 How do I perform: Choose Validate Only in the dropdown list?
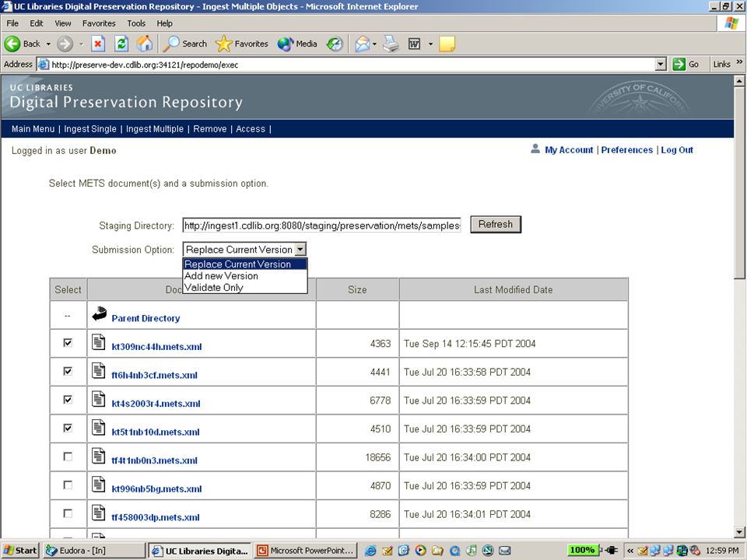coord(245,288)
